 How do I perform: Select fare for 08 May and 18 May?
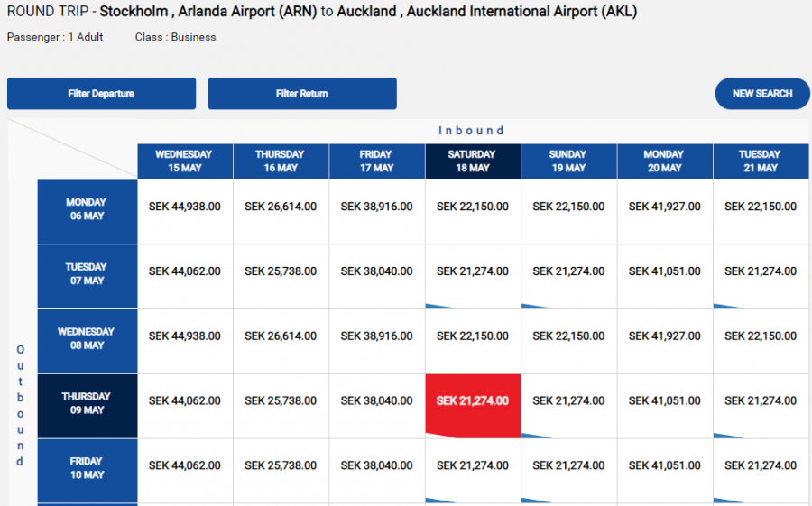[x=473, y=336]
